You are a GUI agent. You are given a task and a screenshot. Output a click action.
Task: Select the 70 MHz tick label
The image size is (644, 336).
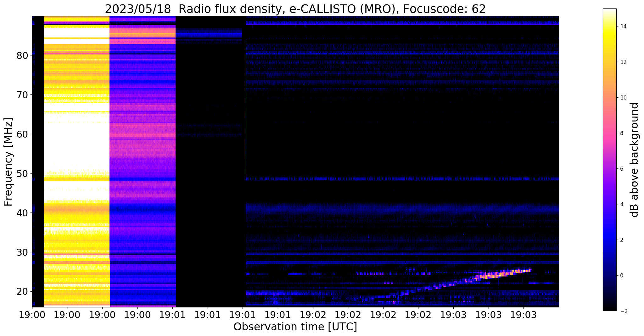pos(22,95)
